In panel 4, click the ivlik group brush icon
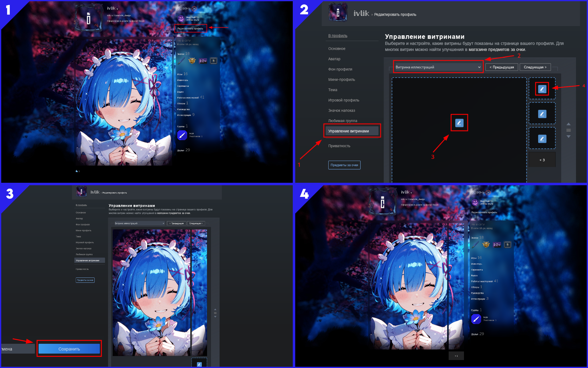The width and height of the screenshot is (588, 368). (476, 319)
